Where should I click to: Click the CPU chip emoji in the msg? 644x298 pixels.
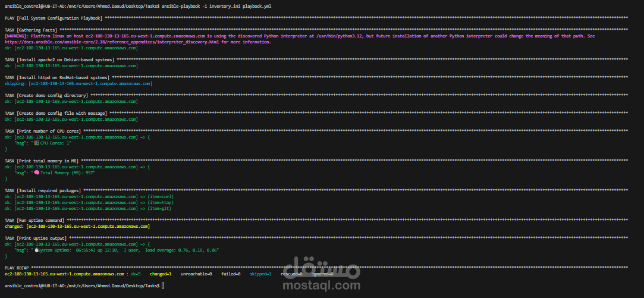(x=36, y=143)
